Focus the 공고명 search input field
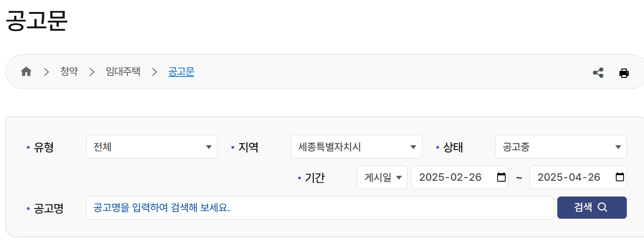644x247 pixels. tap(320, 208)
